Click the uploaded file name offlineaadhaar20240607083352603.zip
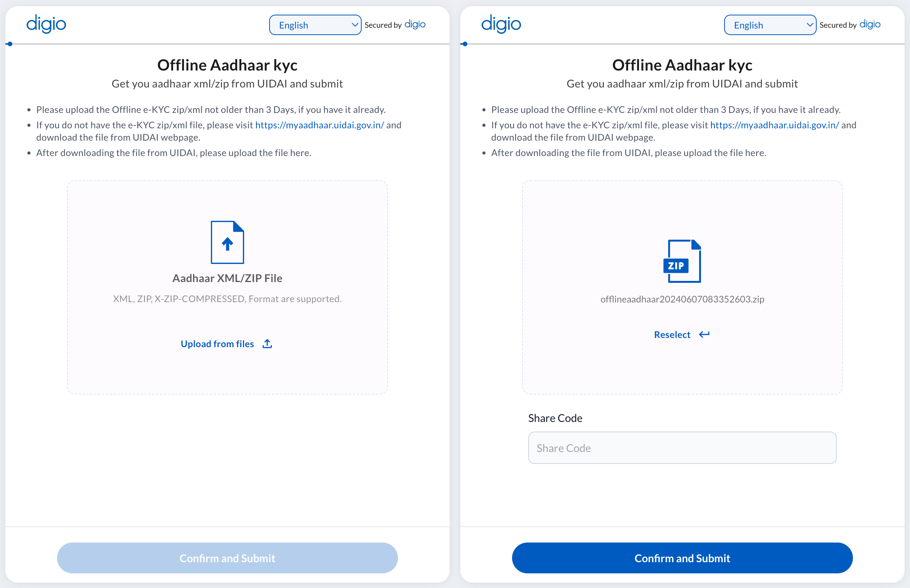This screenshot has width=910, height=588. (682, 299)
